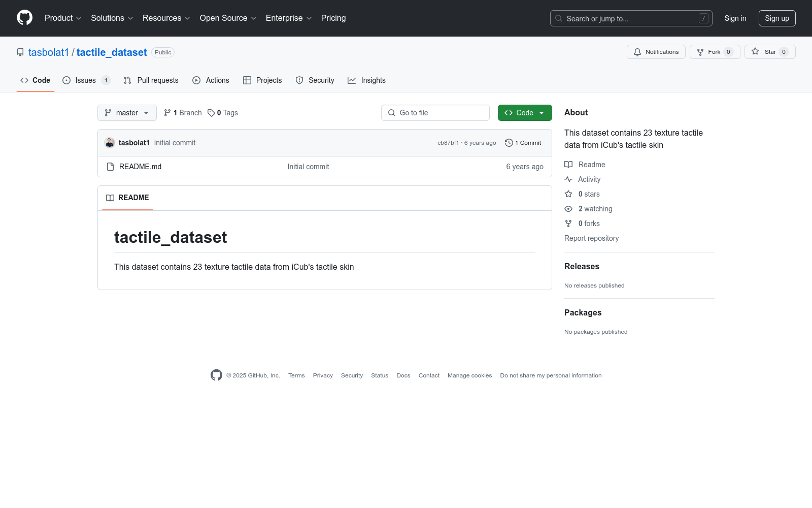The height and width of the screenshot is (508, 812).
Task: Click the Notifications bell button
Action: click(x=656, y=52)
